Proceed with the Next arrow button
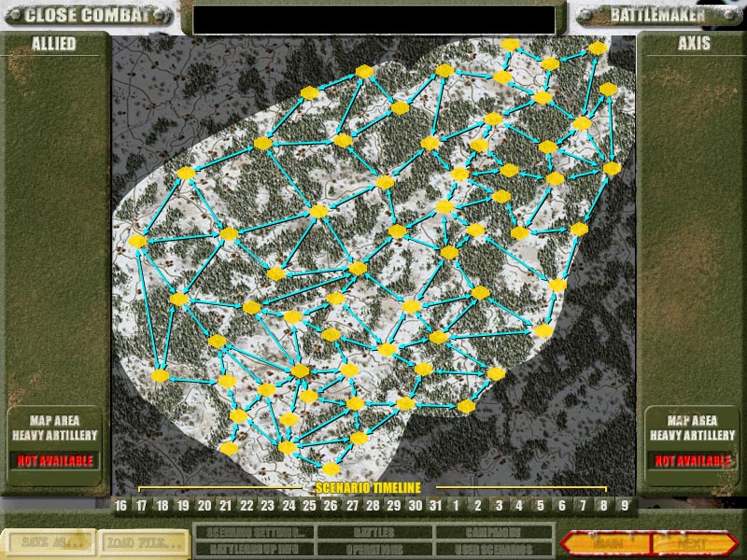Image resolution: width=747 pixels, height=560 pixels. 695,543
